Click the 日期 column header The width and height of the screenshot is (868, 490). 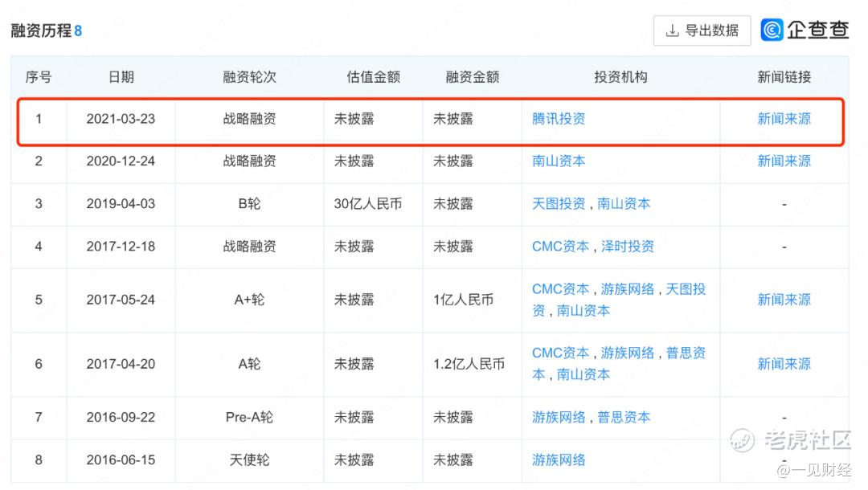(x=121, y=77)
